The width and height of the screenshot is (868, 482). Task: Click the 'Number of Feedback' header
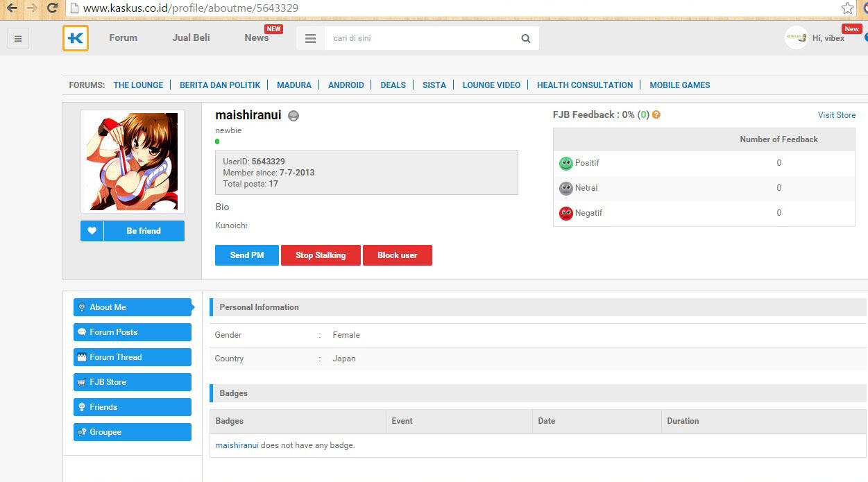point(778,139)
